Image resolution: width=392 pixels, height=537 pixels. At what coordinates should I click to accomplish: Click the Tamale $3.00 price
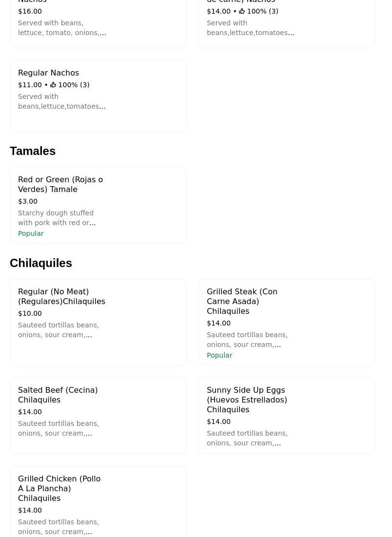tap(28, 201)
